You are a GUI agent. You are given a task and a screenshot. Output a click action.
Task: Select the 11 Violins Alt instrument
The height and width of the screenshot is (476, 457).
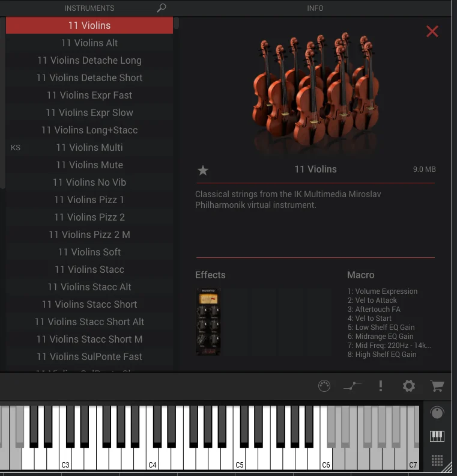[89, 43]
